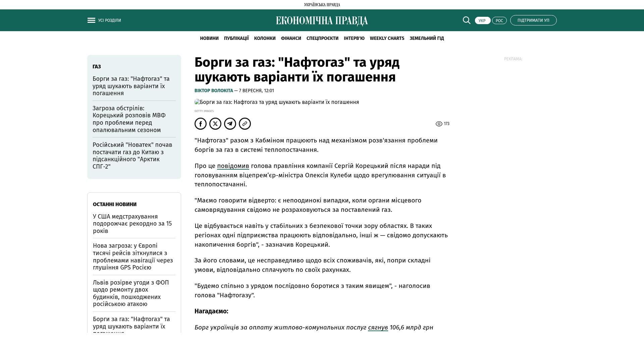Switch language to РОС
Screen dimensions: 644x362
tap(499, 21)
